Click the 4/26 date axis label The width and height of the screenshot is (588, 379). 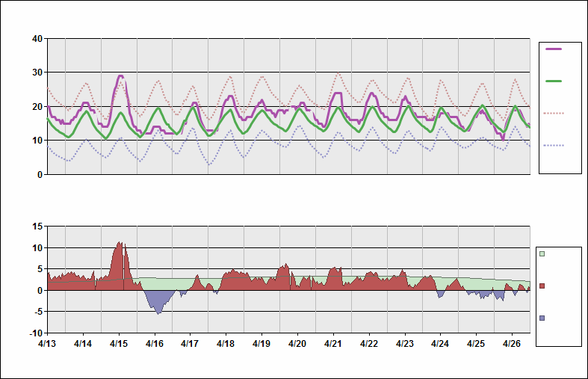[512, 344]
